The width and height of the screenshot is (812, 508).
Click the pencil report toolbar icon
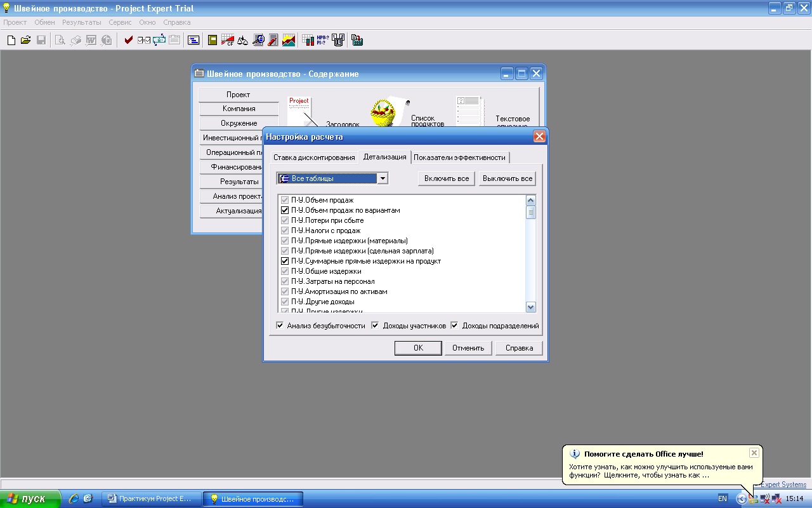273,40
